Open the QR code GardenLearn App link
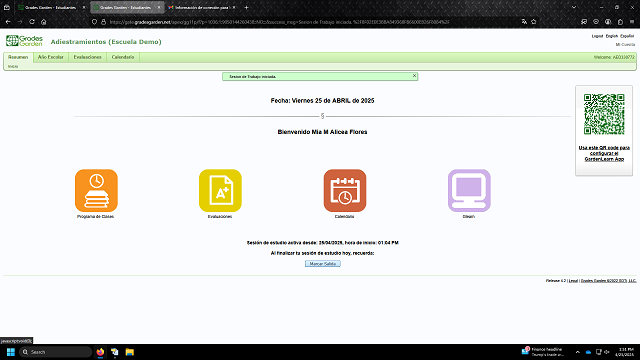 [604, 153]
